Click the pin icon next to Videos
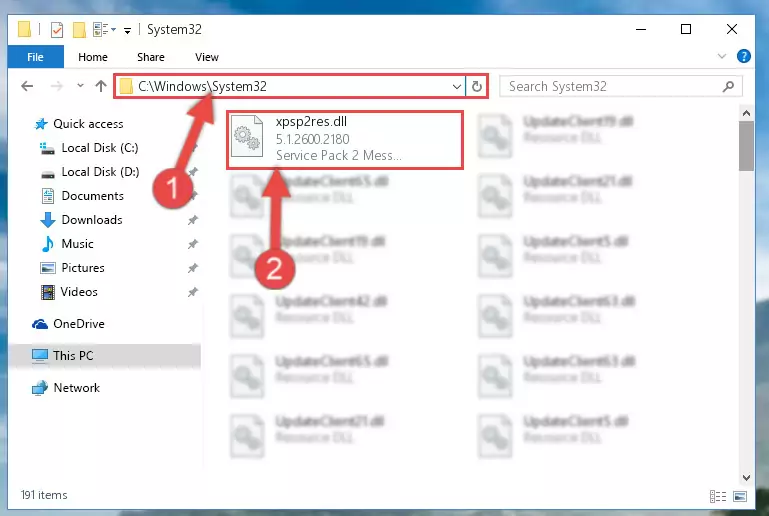Image resolution: width=769 pixels, height=516 pixels. [x=193, y=292]
